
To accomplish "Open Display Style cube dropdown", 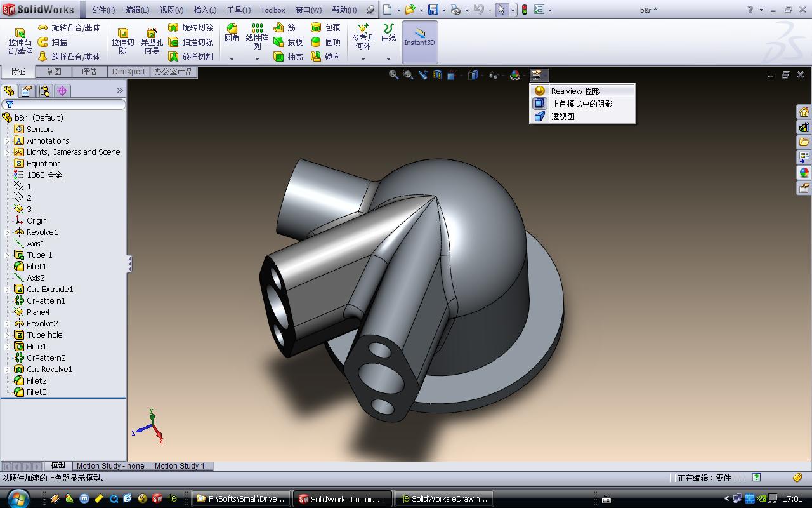I will click(474, 75).
